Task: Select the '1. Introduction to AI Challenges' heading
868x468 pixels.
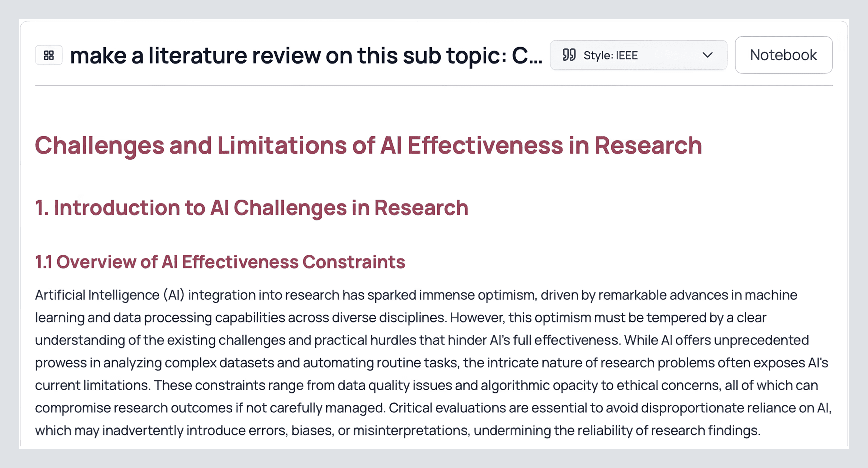Action: tap(252, 208)
